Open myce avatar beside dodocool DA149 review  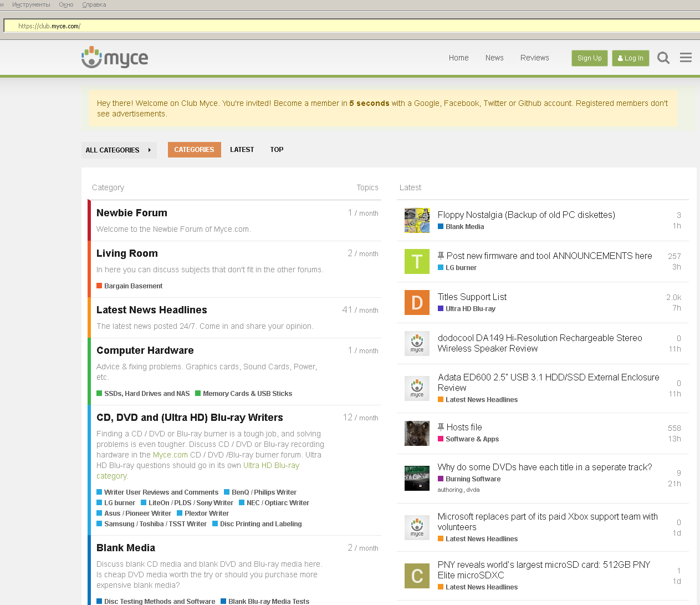pyautogui.click(x=417, y=343)
